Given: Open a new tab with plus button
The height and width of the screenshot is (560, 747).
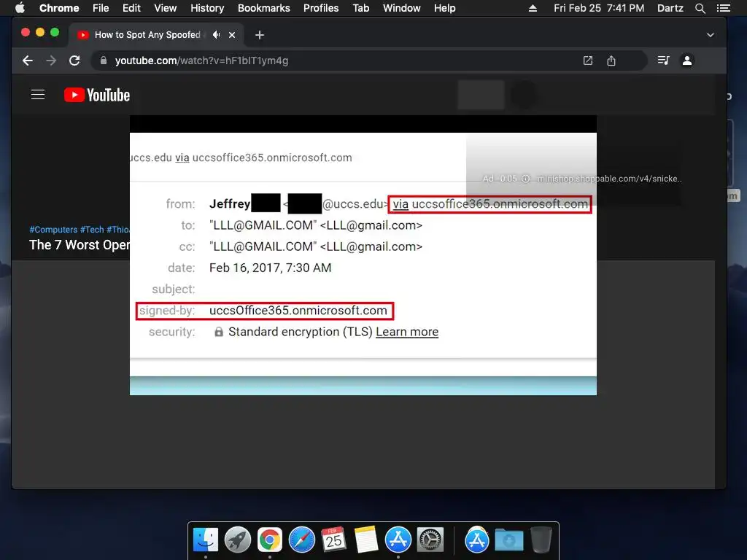Looking at the screenshot, I should [x=259, y=35].
